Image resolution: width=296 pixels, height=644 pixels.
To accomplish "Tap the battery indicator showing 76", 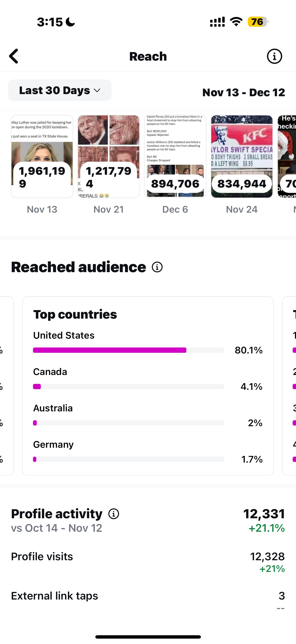I will coord(258,22).
